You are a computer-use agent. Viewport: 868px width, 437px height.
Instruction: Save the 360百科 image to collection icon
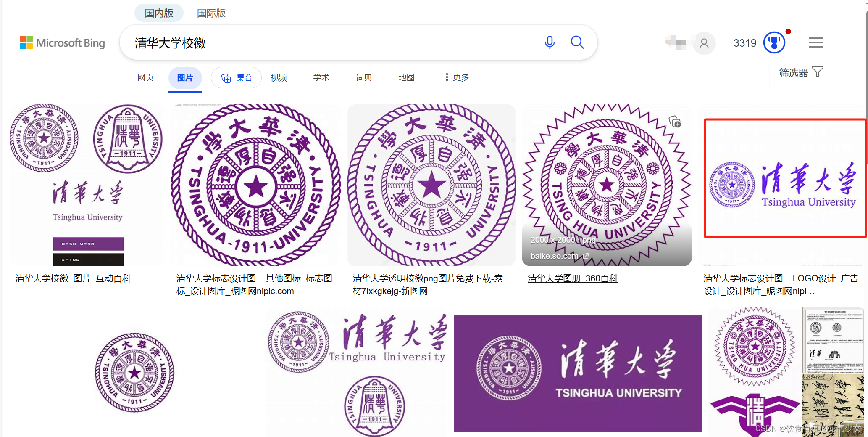click(675, 122)
